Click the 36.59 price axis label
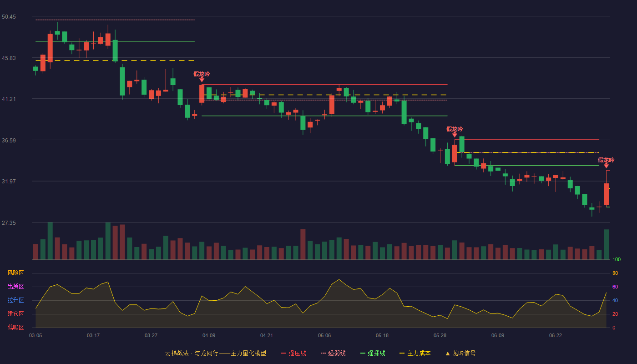The height and width of the screenshot is (364, 637). [x=9, y=141]
